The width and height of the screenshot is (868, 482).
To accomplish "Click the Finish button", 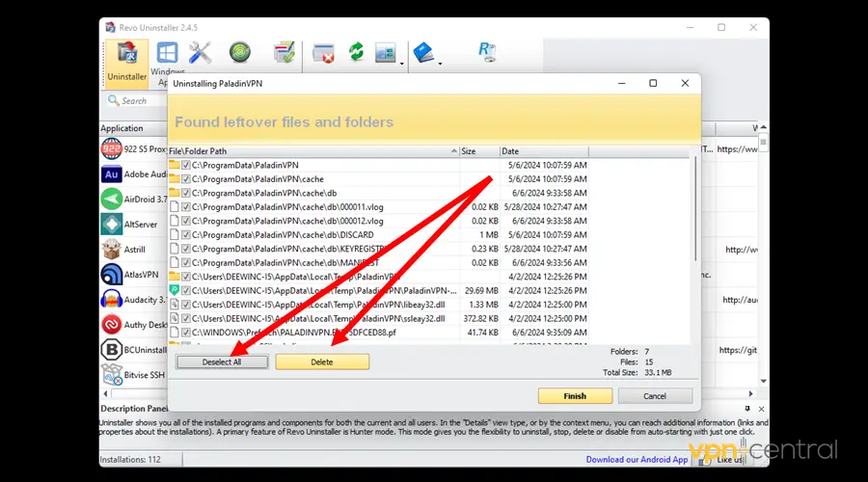I will 575,396.
